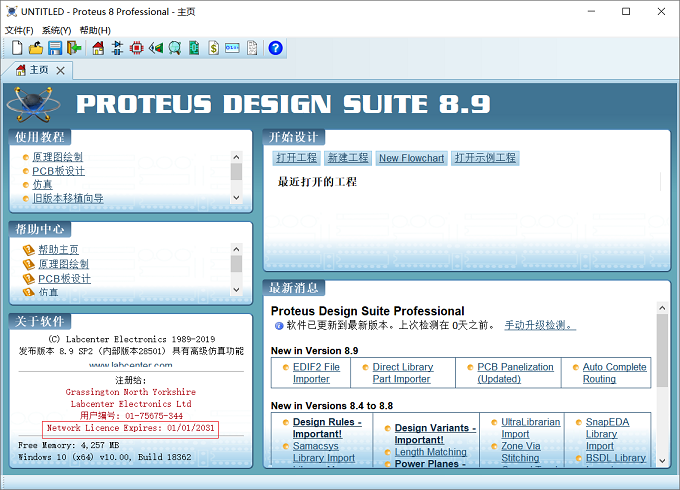This screenshot has height=490, width=680.
Task: Open help center 原理图绘制 link
Action: 64,264
